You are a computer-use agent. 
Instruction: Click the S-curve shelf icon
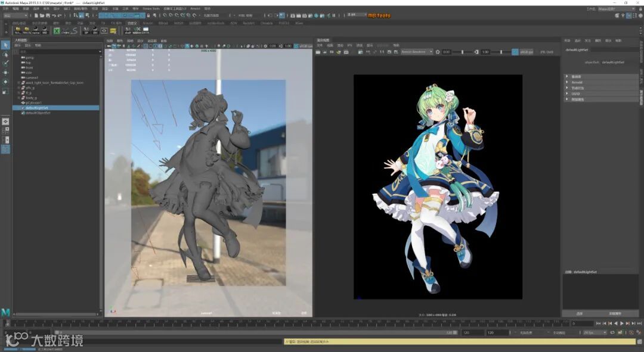point(75,31)
